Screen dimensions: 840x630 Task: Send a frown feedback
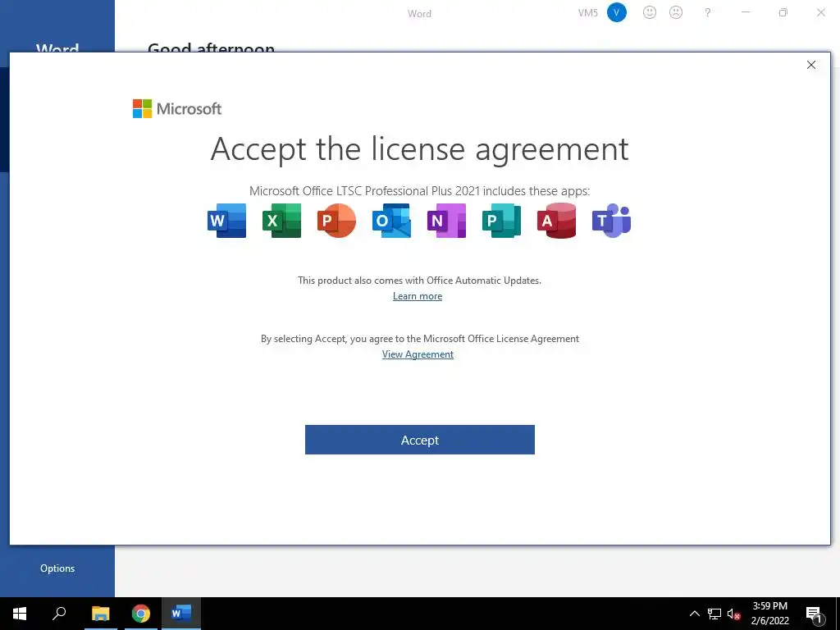676,12
